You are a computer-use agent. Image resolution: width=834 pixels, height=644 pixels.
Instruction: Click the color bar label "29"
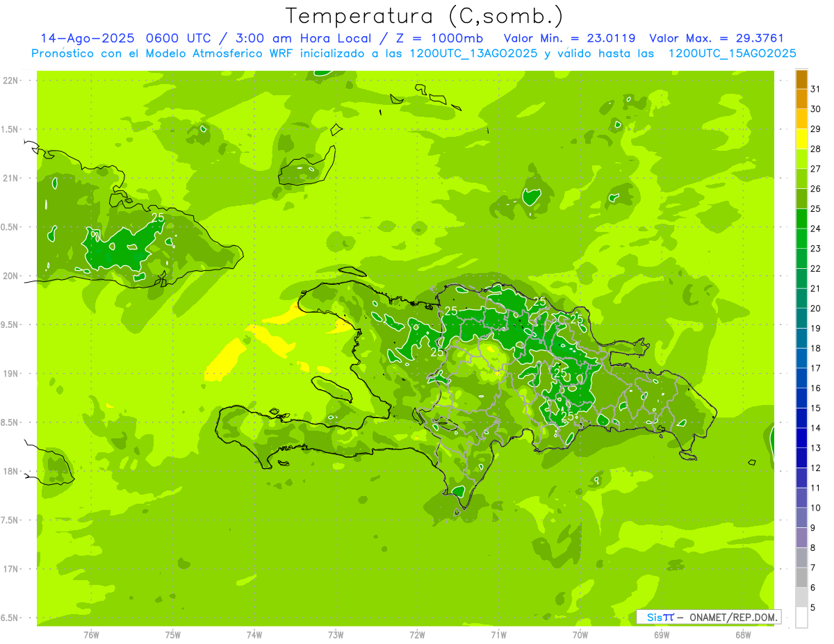tap(816, 129)
